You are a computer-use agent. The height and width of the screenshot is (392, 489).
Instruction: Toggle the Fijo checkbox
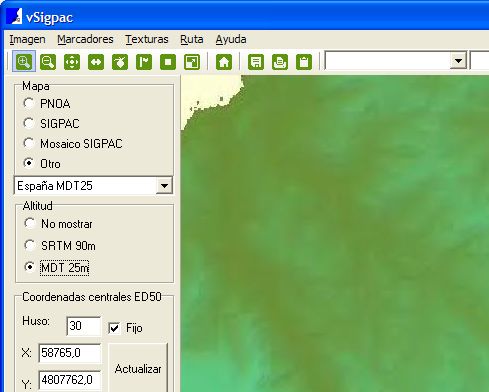pos(114,328)
